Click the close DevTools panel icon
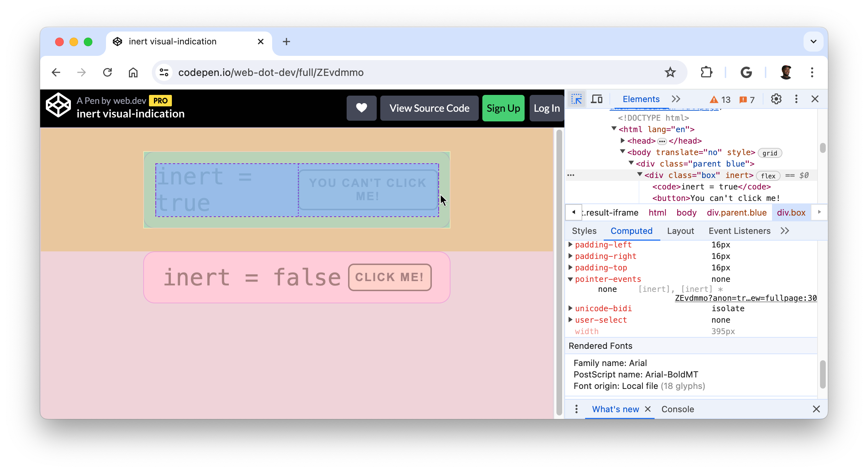868x472 pixels. 815,99
